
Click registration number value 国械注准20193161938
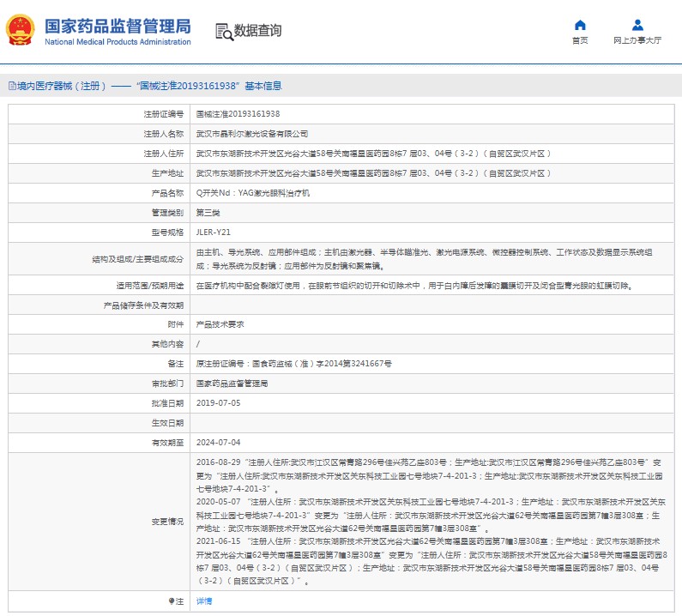[x=238, y=114]
